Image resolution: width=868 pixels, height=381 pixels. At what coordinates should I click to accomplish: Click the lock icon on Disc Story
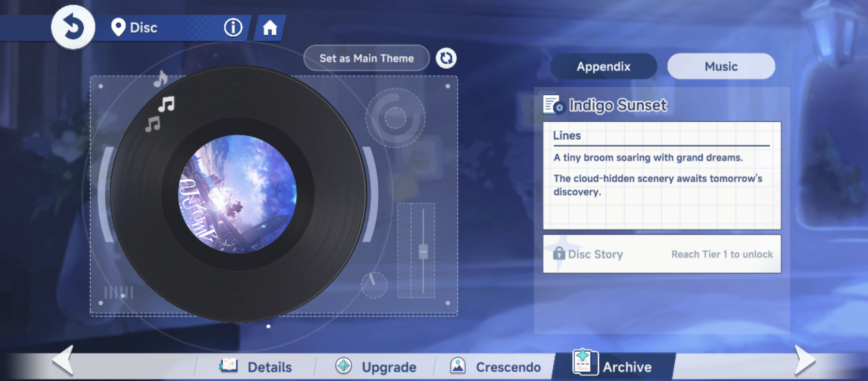(559, 254)
